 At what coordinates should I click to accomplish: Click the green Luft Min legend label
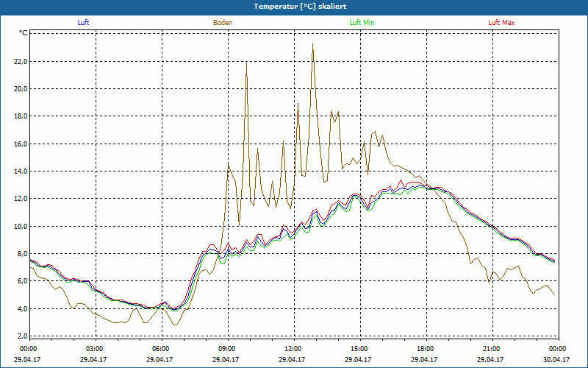[362, 23]
